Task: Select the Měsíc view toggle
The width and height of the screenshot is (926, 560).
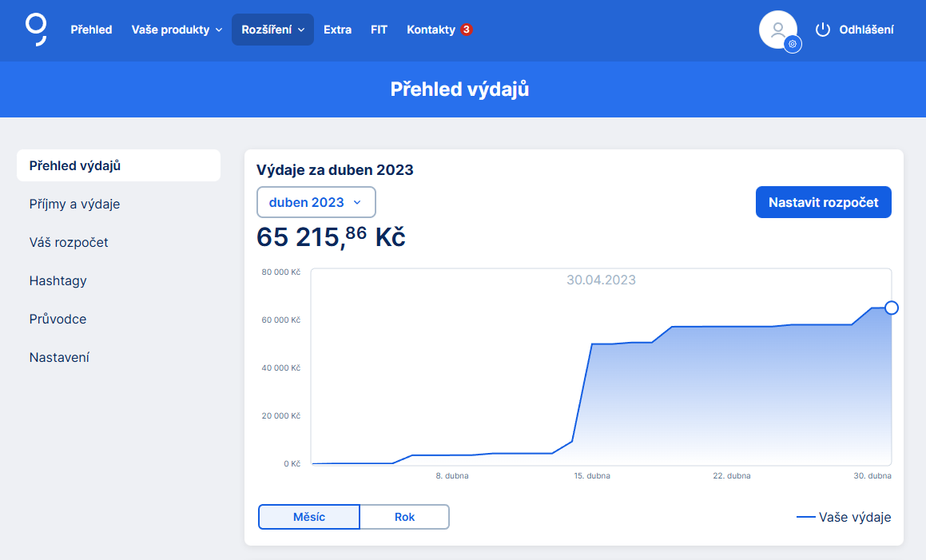Action: [x=308, y=517]
